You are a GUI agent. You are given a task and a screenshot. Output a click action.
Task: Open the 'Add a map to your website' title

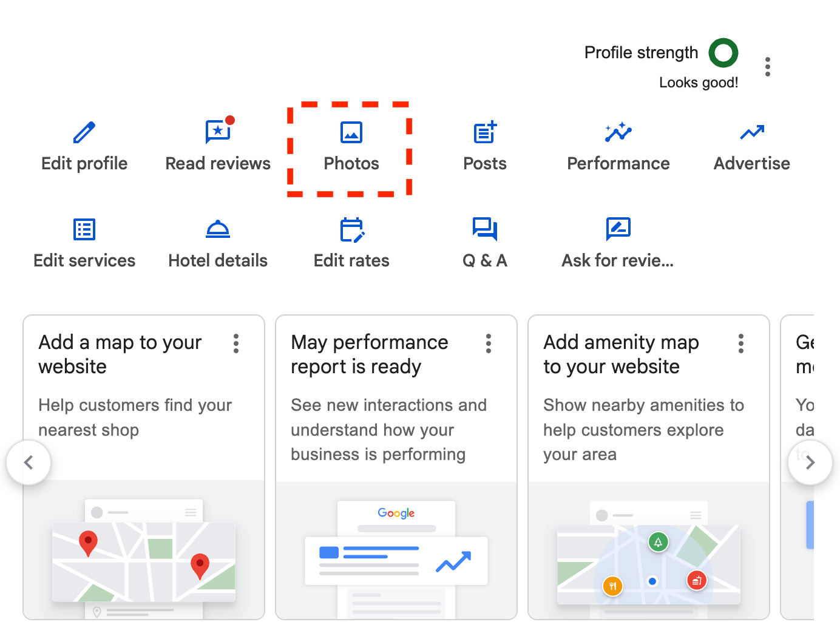pos(120,354)
